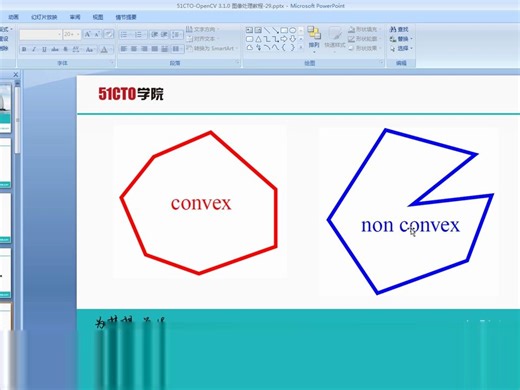Choose the oval shape

coord(293,30)
